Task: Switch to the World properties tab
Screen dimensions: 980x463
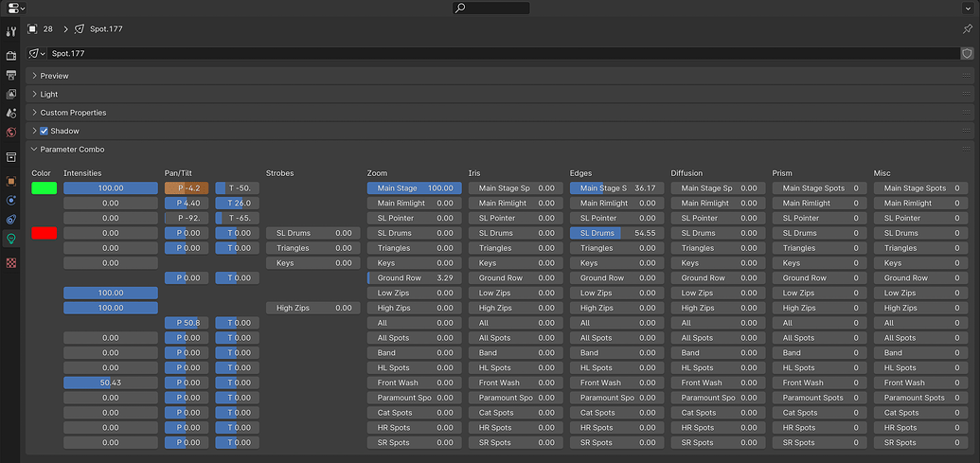Action: 10,133
